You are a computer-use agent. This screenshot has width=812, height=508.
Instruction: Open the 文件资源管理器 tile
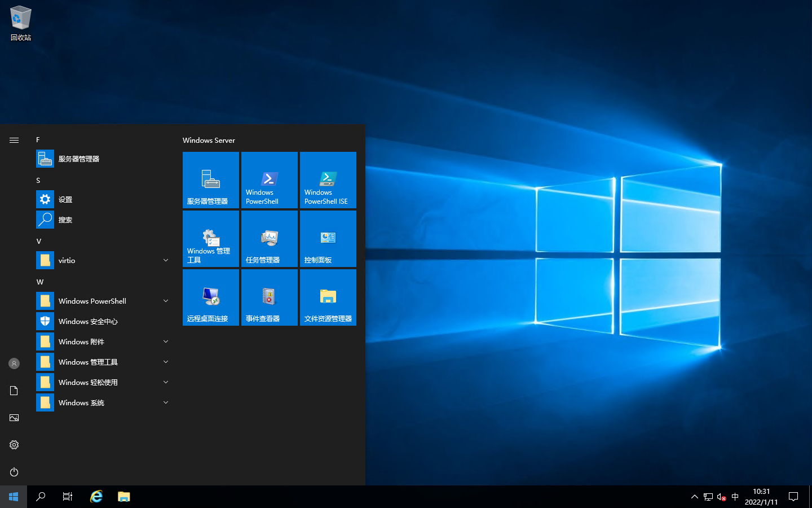point(328,297)
